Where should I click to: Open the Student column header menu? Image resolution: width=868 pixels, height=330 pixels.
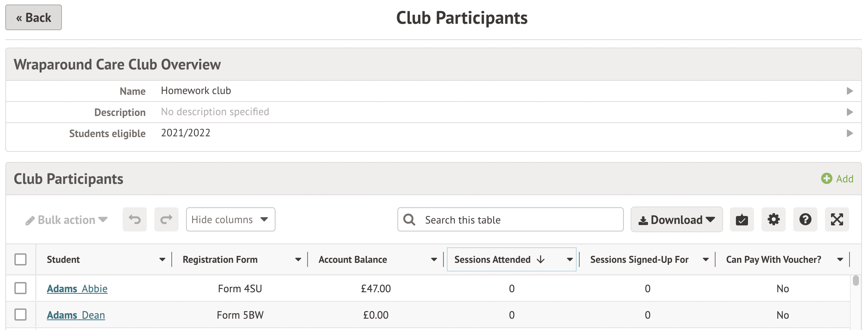point(162,259)
